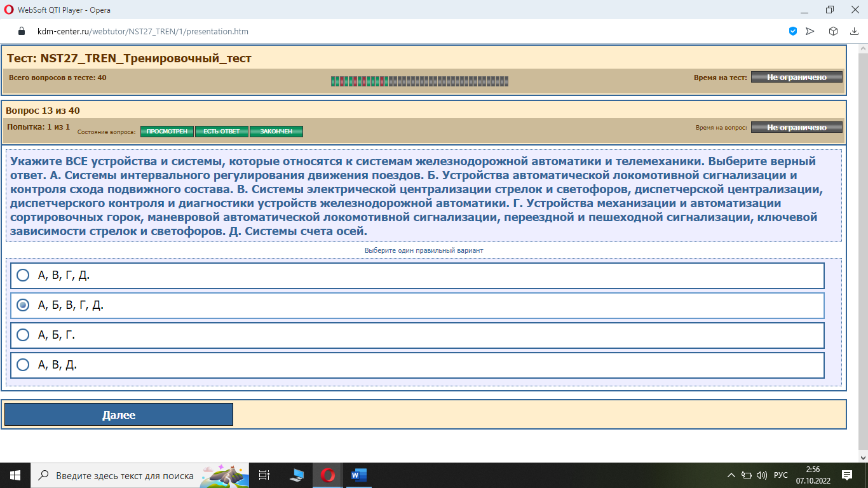Select last grey cell in progress strip
Image resolution: width=868 pixels, height=488 pixels.
[506, 81]
